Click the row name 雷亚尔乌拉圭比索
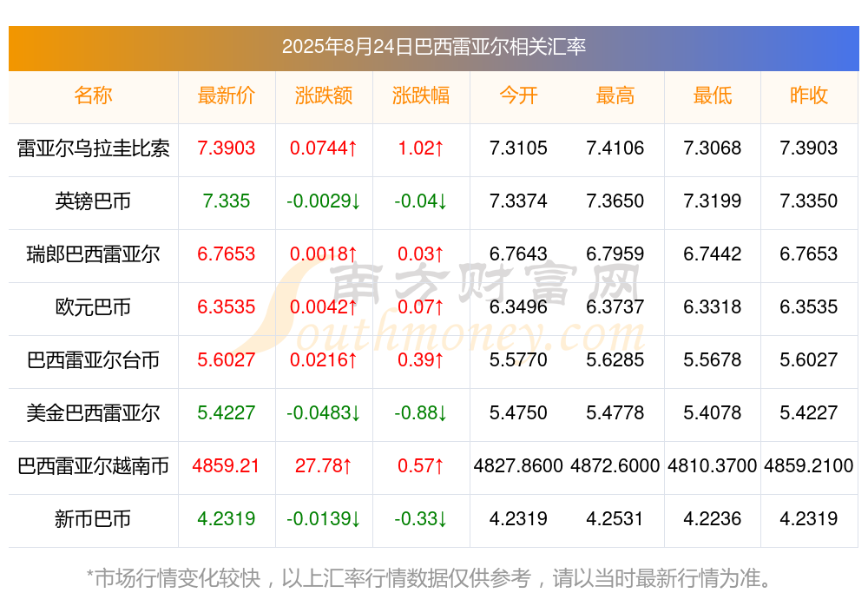Viewport: 868px width, 606px height. point(93,148)
